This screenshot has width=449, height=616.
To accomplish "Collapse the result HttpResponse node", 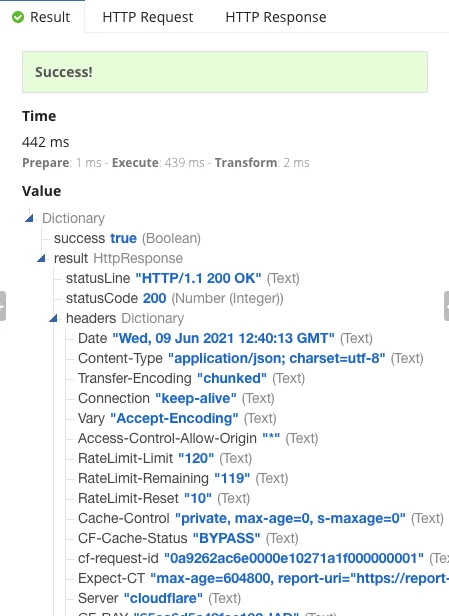I will coord(41,258).
